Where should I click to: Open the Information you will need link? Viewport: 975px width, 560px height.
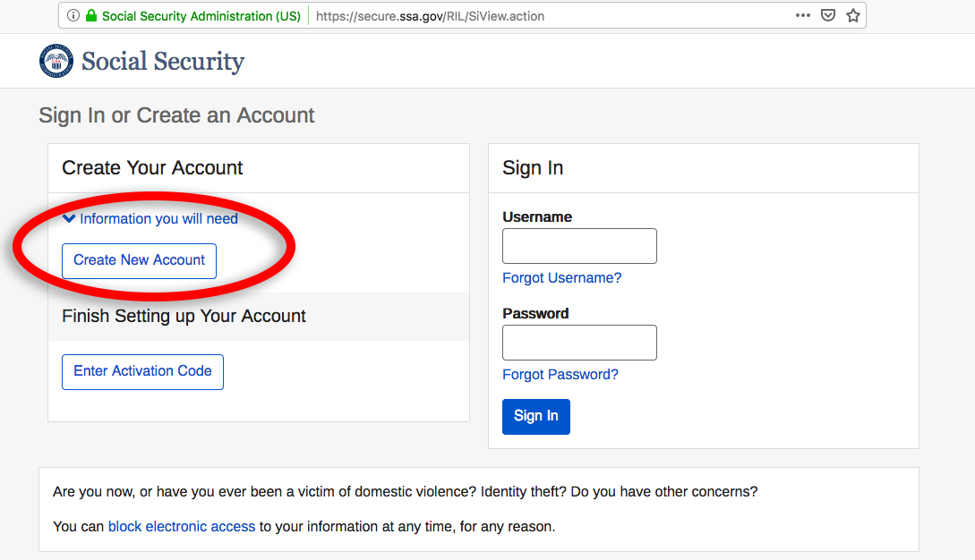click(x=158, y=218)
